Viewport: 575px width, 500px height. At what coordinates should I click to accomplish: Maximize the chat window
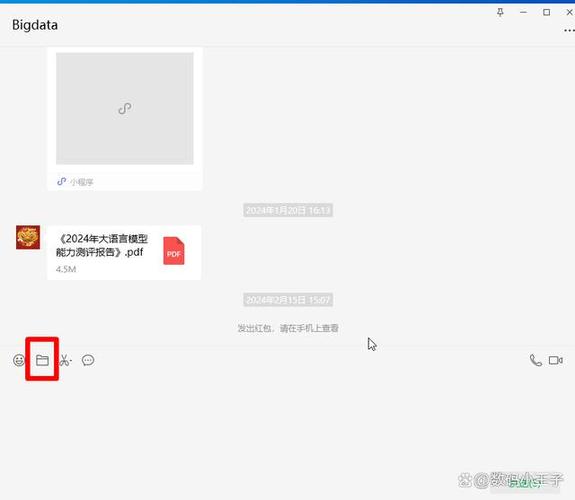click(x=546, y=12)
